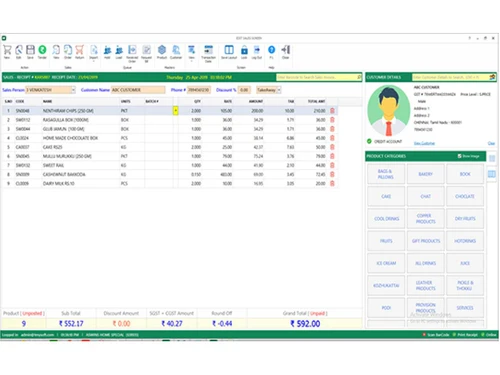The image size is (500, 375).
Task: Toggle the Show Image checkbox
Action: tap(460, 156)
